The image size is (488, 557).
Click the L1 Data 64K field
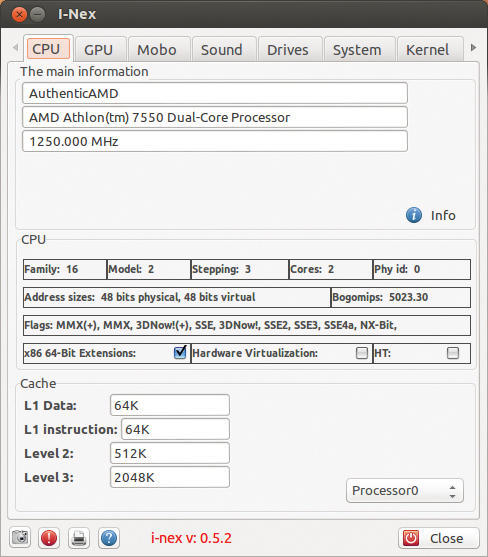click(170, 405)
